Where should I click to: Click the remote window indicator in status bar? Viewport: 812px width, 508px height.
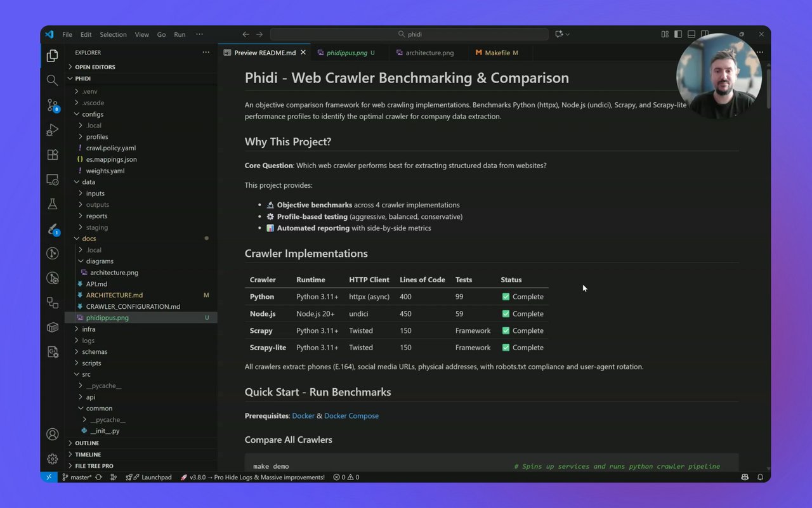coord(49,477)
